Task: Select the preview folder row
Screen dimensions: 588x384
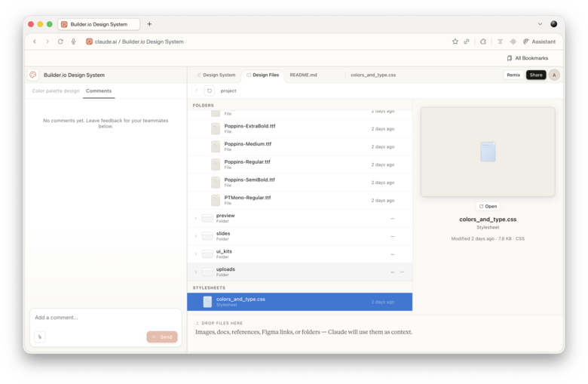Action: click(x=299, y=219)
